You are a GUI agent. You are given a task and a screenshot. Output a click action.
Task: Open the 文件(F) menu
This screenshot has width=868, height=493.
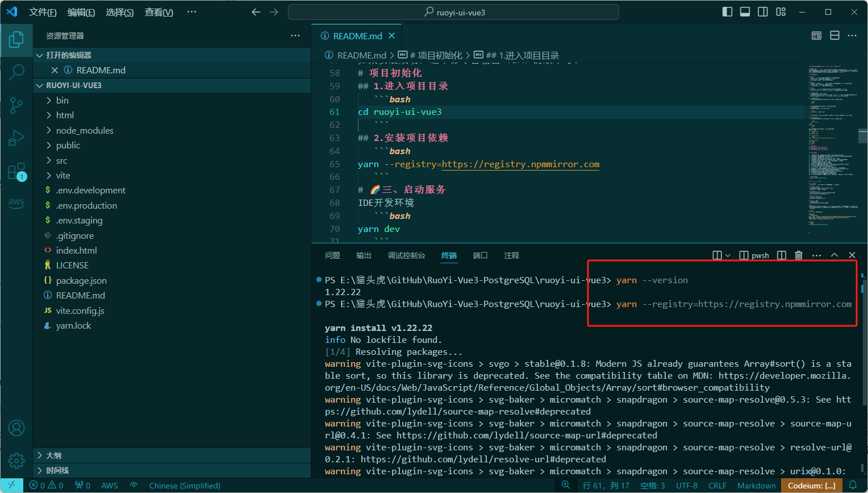[x=43, y=12]
